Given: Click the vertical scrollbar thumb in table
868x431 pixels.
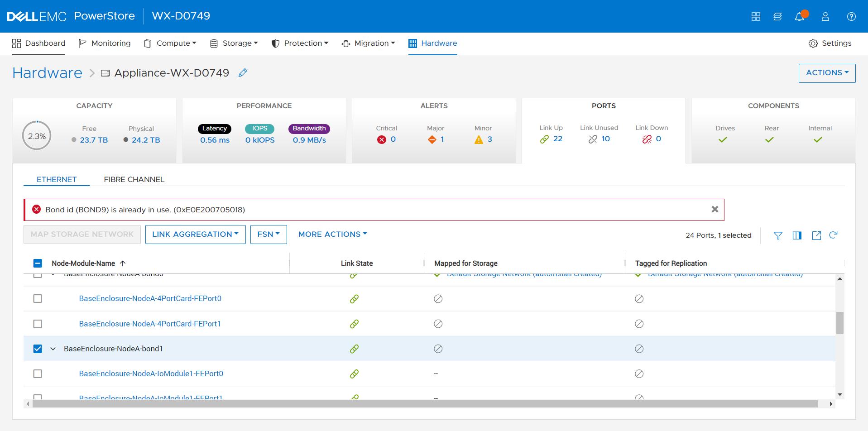Looking at the screenshot, I should pos(839,323).
